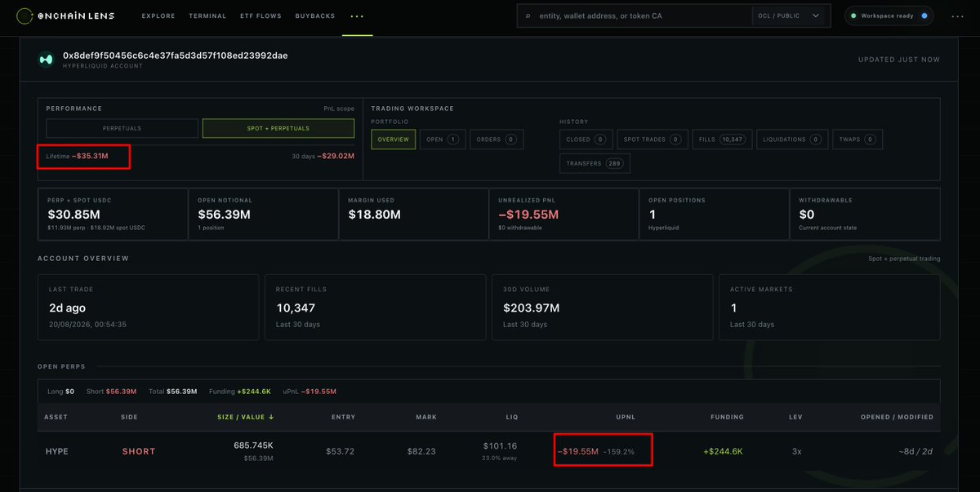Select the Overview portfolio tab

click(x=393, y=140)
